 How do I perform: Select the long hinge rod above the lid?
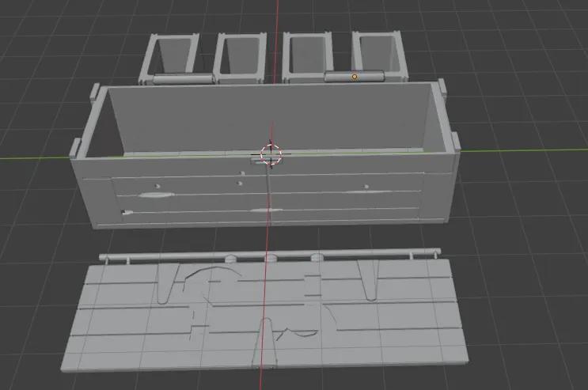(270, 254)
